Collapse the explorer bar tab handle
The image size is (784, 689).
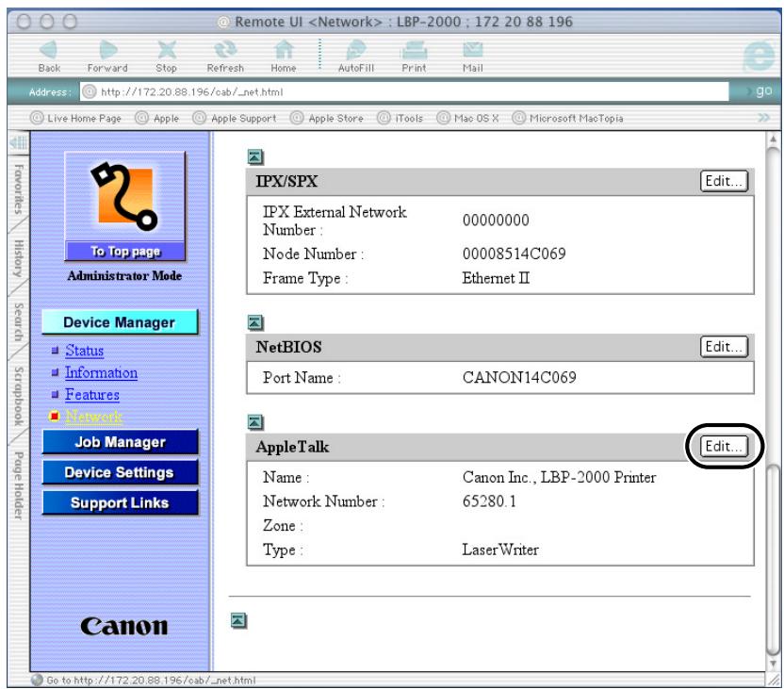18,143
